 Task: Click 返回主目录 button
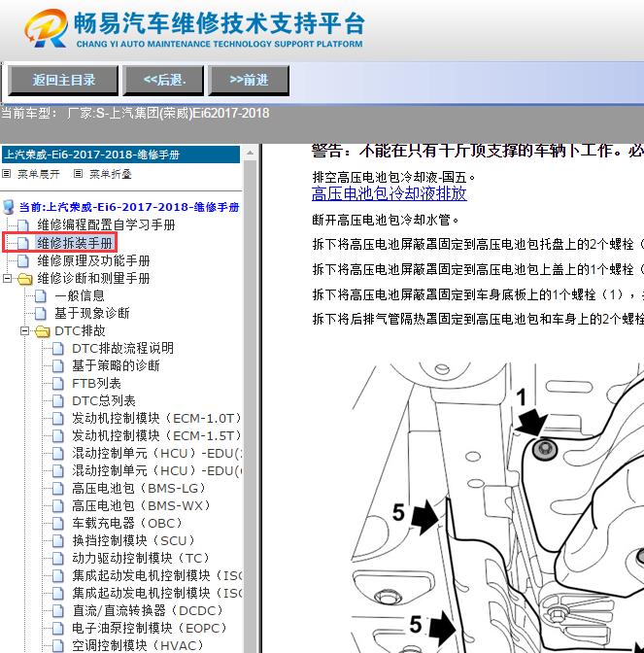(63, 80)
